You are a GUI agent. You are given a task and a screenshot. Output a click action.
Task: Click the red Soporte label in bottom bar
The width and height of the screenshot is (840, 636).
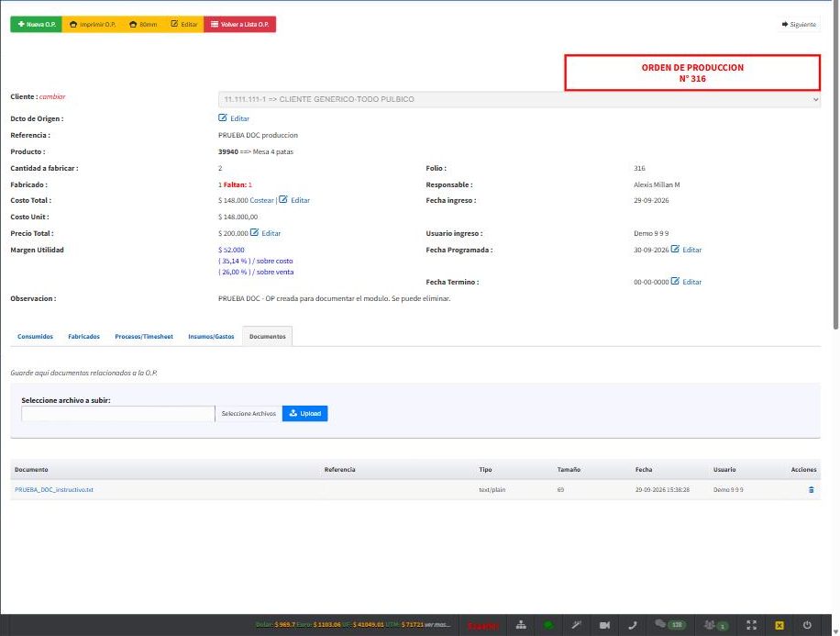(x=482, y=626)
